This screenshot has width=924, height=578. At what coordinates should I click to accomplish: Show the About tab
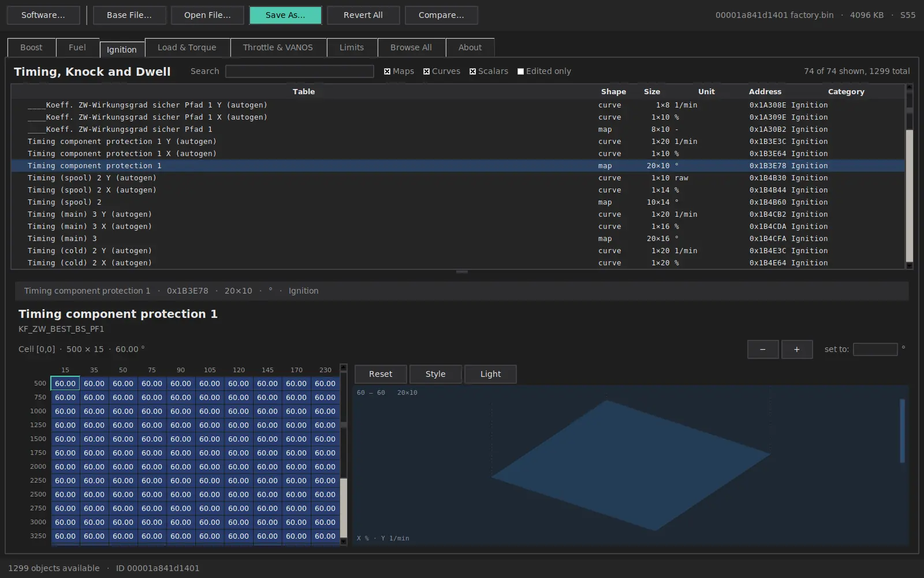click(470, 47)
